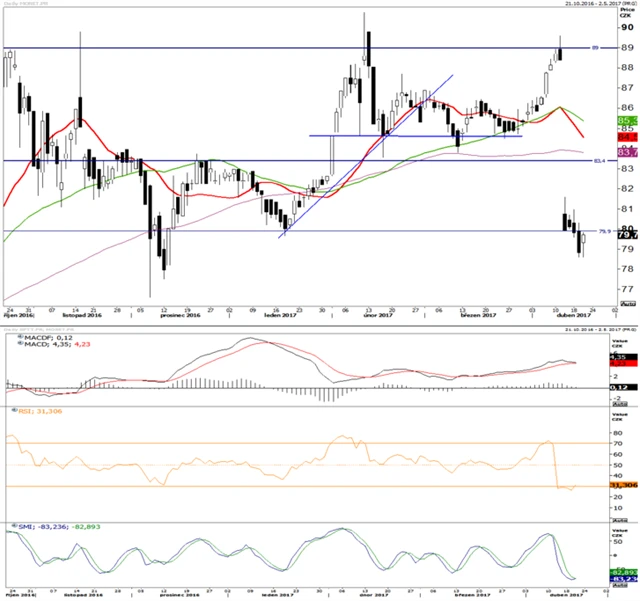Viewport: 640px width, 601px height.
Task: Select the horizontal support line labeled 83.4
Action: 300,160
